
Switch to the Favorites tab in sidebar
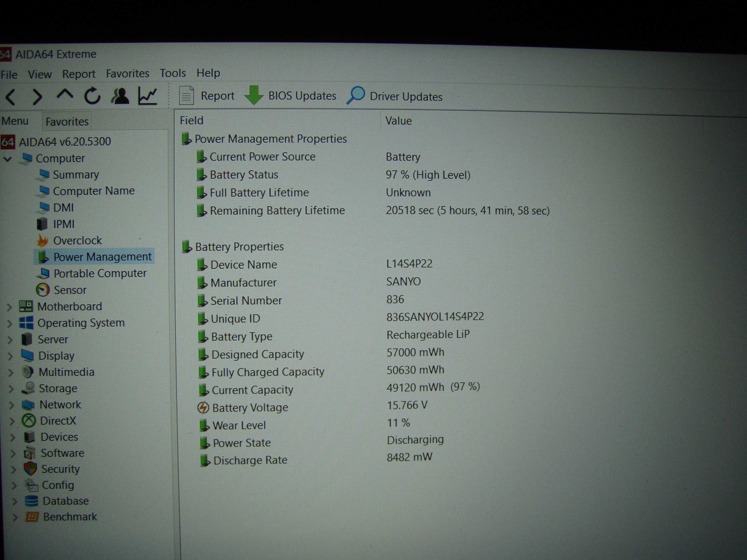coord(67,122)
